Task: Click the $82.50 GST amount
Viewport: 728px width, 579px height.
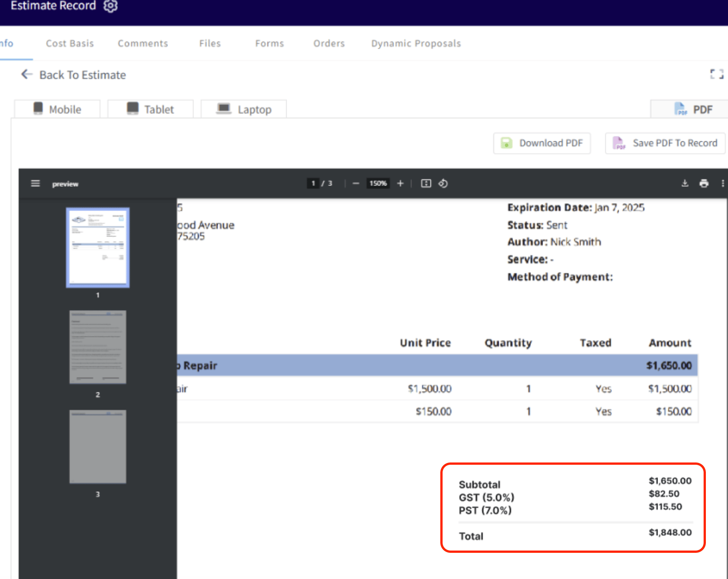Action: (664, 494)
